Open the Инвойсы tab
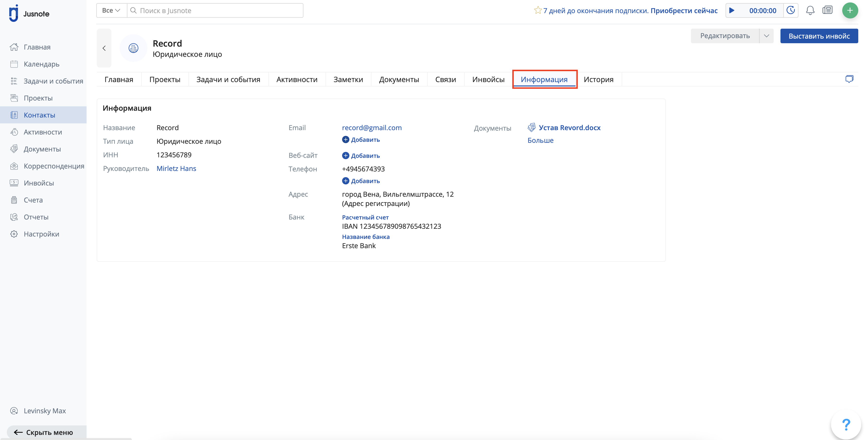This screenshot has height=440, width=868. 488,79
